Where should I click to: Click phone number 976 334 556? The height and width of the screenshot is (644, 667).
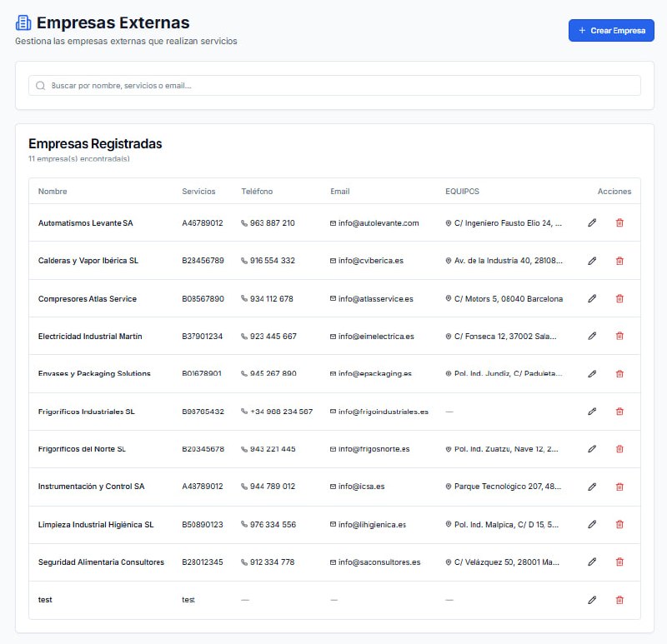pyautogui.click(x=273, y=524)
